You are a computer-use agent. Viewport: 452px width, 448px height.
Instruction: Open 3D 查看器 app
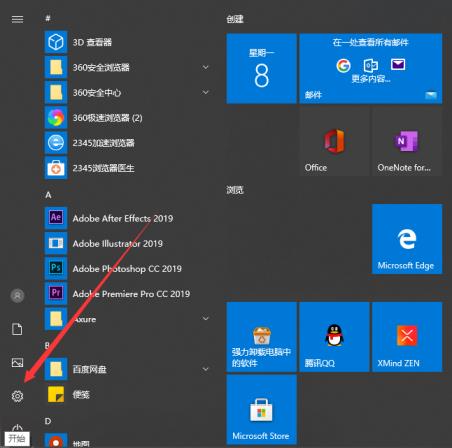(x=92, y=42)
